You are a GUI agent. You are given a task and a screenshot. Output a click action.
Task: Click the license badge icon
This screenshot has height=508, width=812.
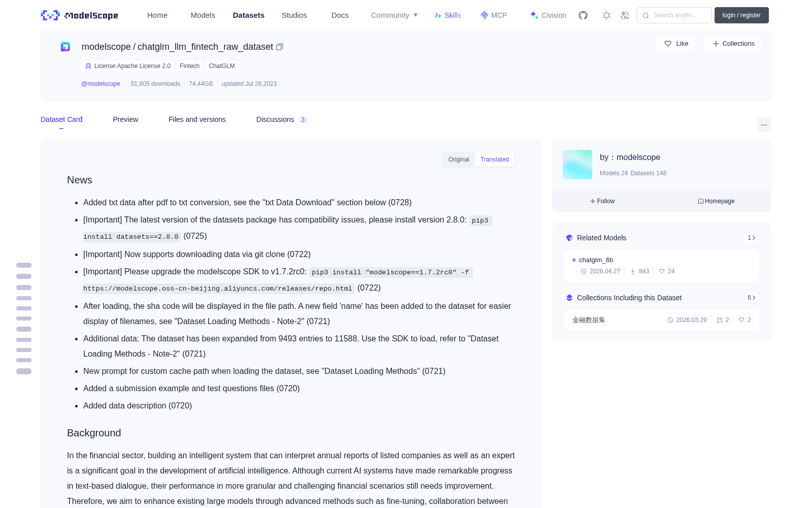tap(88, 66)
